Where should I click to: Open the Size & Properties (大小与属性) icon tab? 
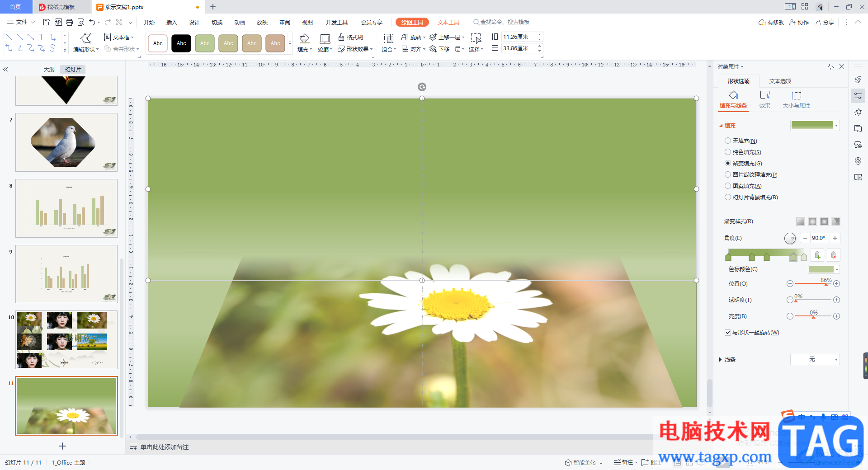pyautogui.click(x=797, y=99)
